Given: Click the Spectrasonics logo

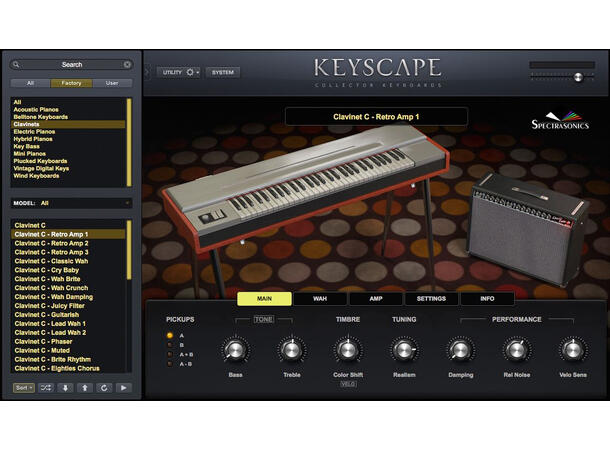Looking at the screenshot, I should click(560, 121).
